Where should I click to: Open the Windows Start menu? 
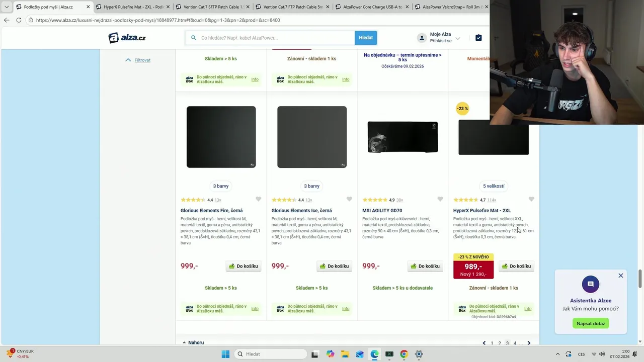[x=225, y=354]
